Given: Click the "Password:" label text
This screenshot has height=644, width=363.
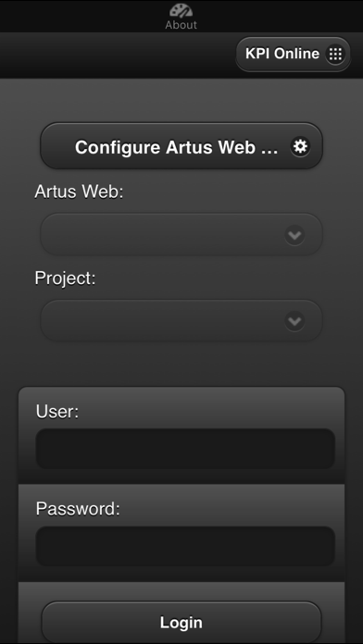Looking at the screenshot, I should (78, 509).
